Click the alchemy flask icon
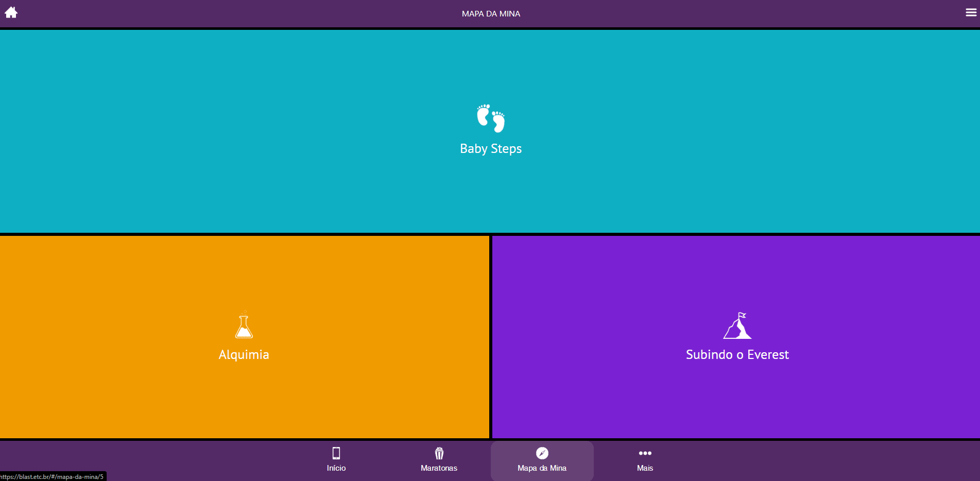 click(x=244, y=324)
